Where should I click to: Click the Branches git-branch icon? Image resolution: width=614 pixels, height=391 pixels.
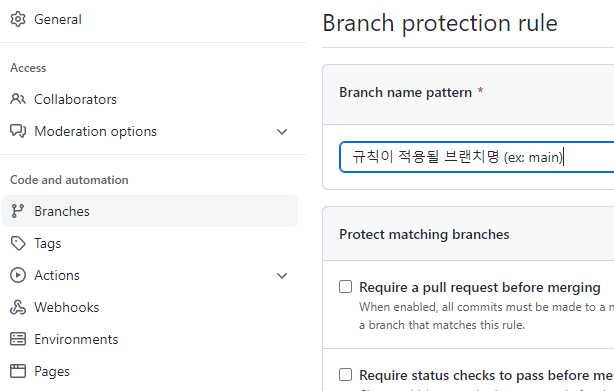tap(18, 211)
